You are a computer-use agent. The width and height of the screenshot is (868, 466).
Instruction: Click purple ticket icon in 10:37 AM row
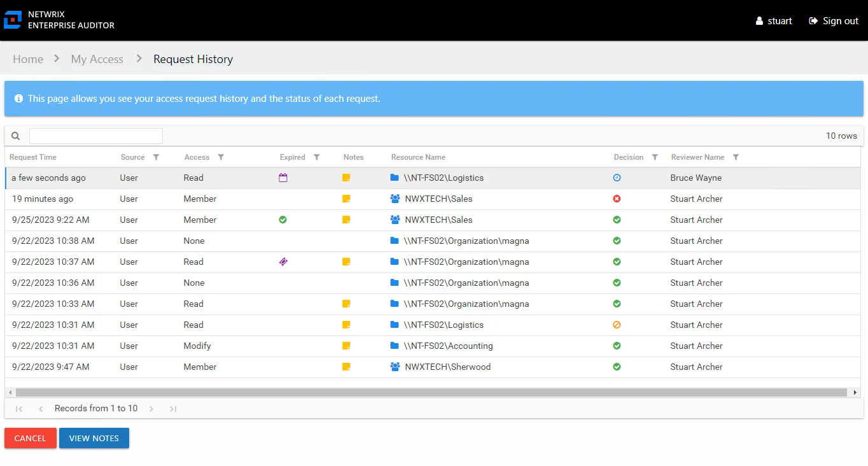pos(283,262)
